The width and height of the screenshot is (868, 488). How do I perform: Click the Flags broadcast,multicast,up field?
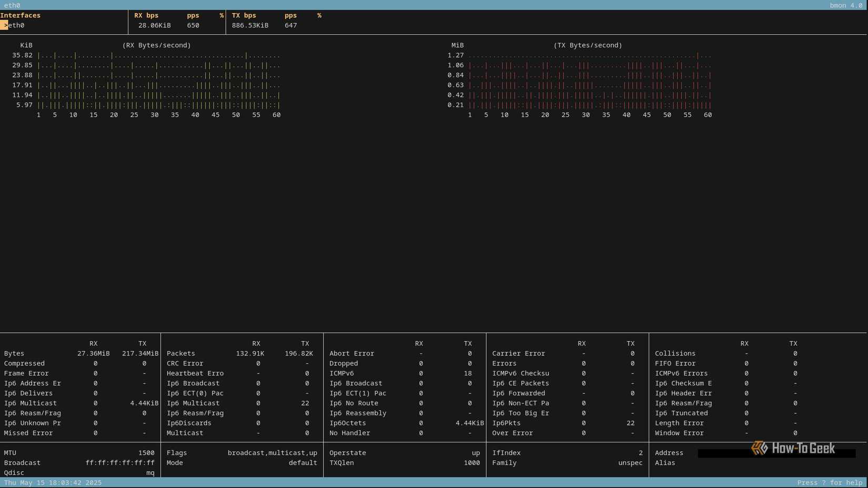pos(271,453)
